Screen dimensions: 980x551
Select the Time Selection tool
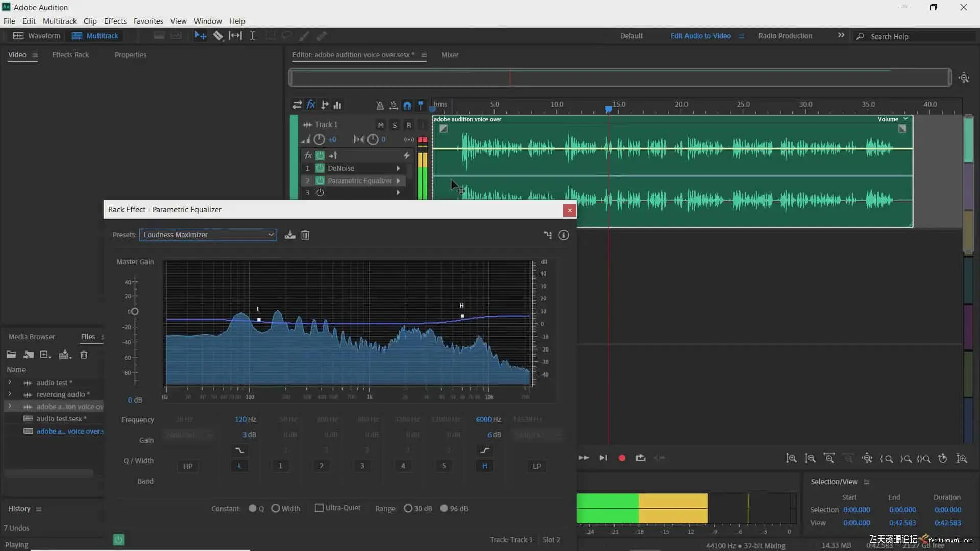pyautogui.click(x=252, y=36)
